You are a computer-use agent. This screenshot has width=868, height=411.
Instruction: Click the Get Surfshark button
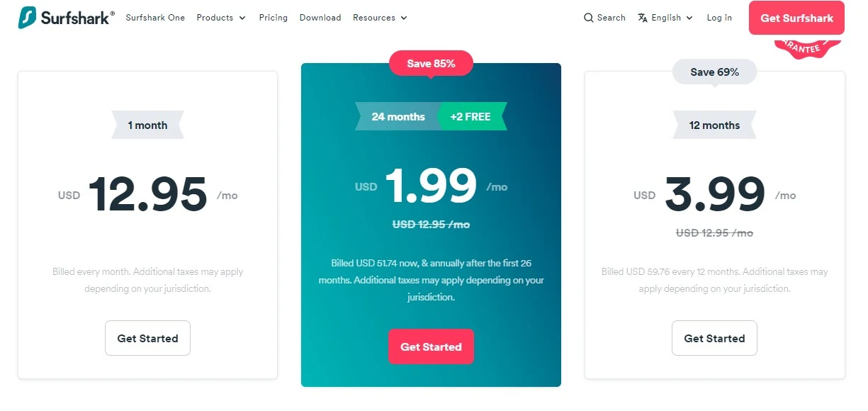(796, 18)
